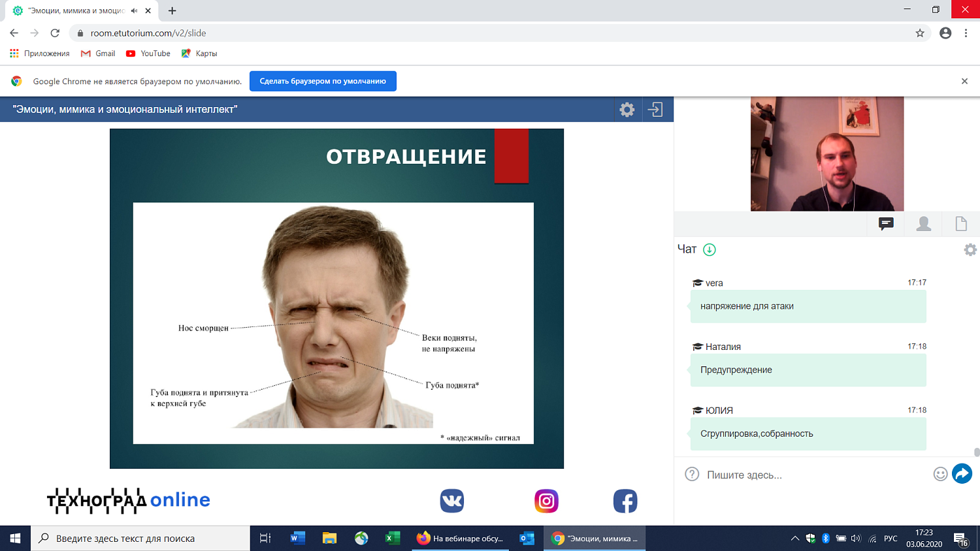The height and width of the screenshot is (551, 980).
Task: Reload the page with refresh icon
Action: 55,33
